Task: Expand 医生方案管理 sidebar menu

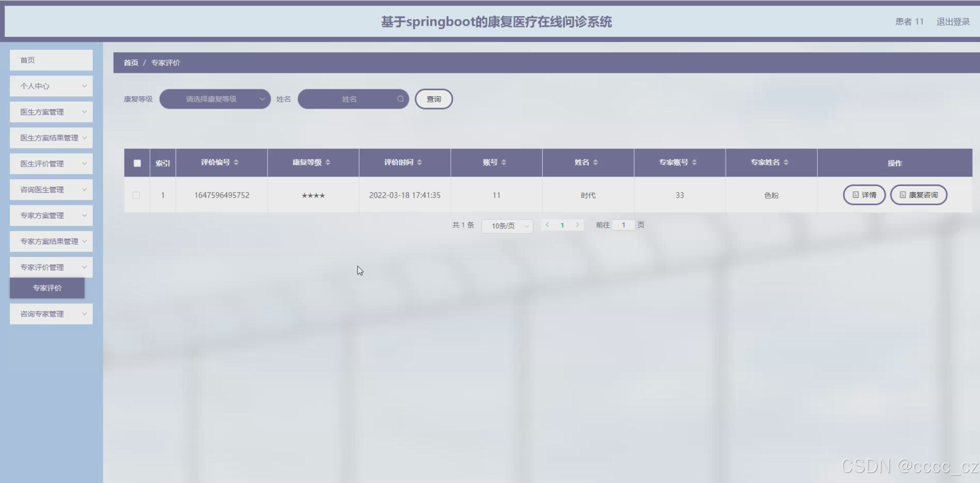Action: point(51,112)
